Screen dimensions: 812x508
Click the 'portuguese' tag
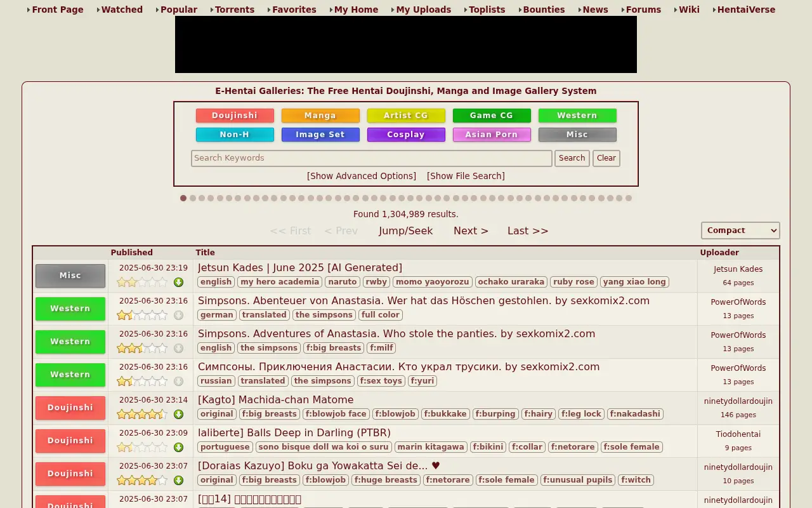[x=225, y=447]
